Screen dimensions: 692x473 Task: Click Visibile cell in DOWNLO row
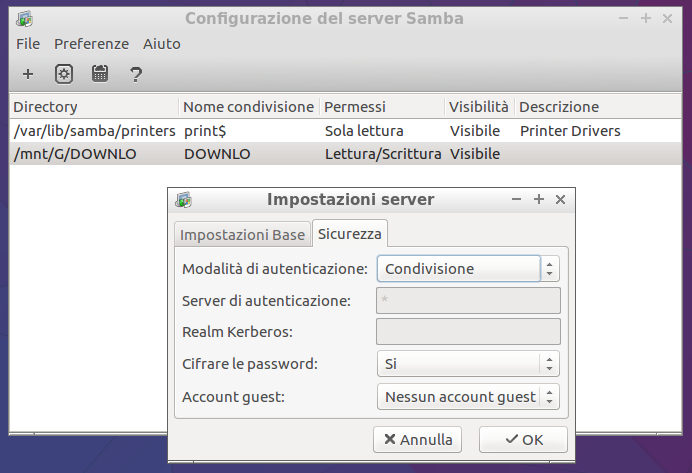pos(475,154)
